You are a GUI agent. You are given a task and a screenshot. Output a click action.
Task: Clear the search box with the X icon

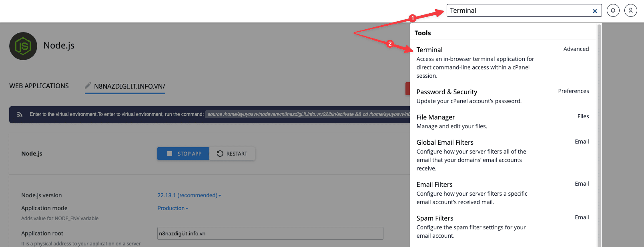coord(595,11)
